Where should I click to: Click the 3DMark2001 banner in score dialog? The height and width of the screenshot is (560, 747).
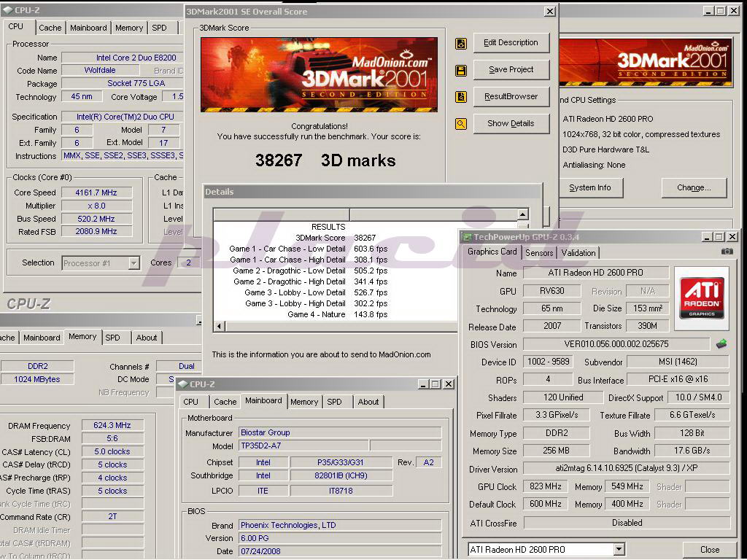(319, 75)
